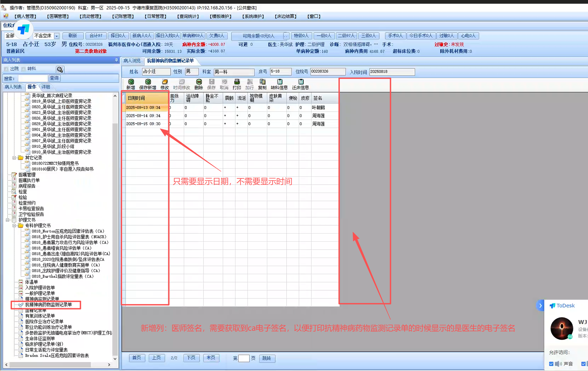
Task: Collapse the 专科护理文书 folder node
Action: 14,225
